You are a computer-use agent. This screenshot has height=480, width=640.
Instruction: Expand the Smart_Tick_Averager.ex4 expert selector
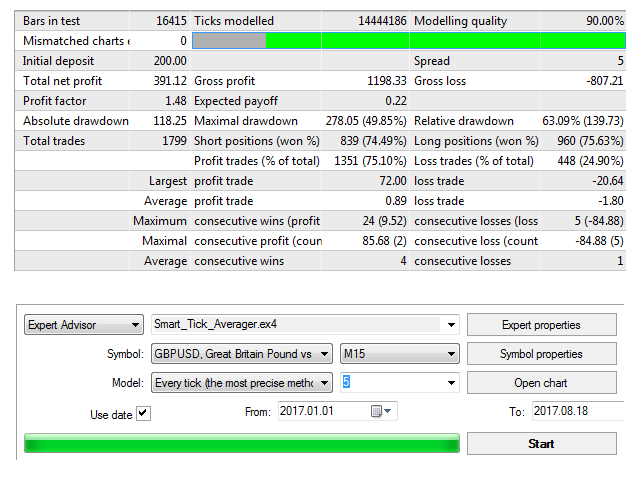[451, 325]
